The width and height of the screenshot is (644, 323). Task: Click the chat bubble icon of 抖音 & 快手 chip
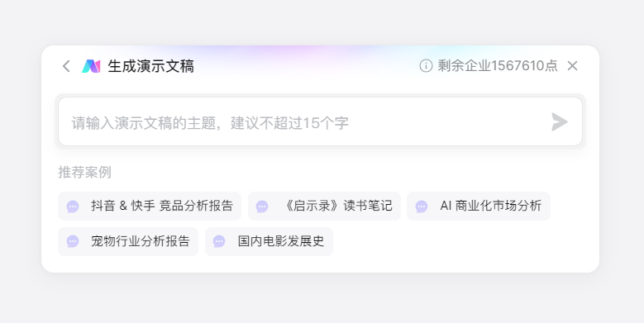click(73, 207)
